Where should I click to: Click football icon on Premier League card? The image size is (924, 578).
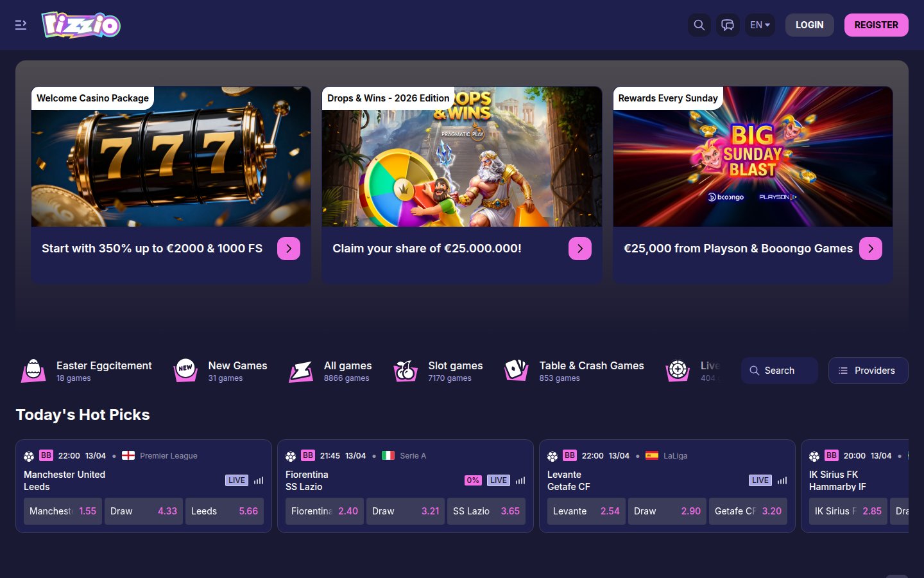coord(29,456)
